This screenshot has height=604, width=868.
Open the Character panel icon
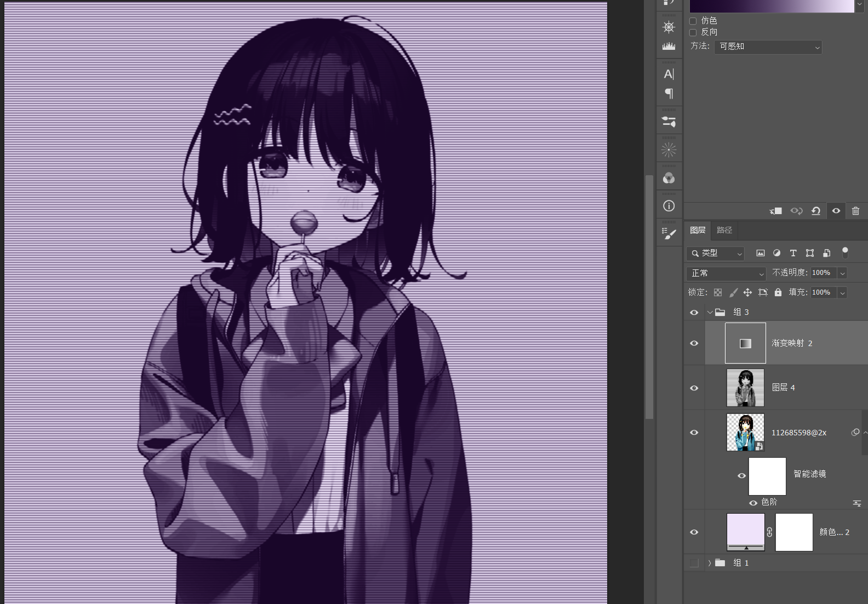point(669,74)
